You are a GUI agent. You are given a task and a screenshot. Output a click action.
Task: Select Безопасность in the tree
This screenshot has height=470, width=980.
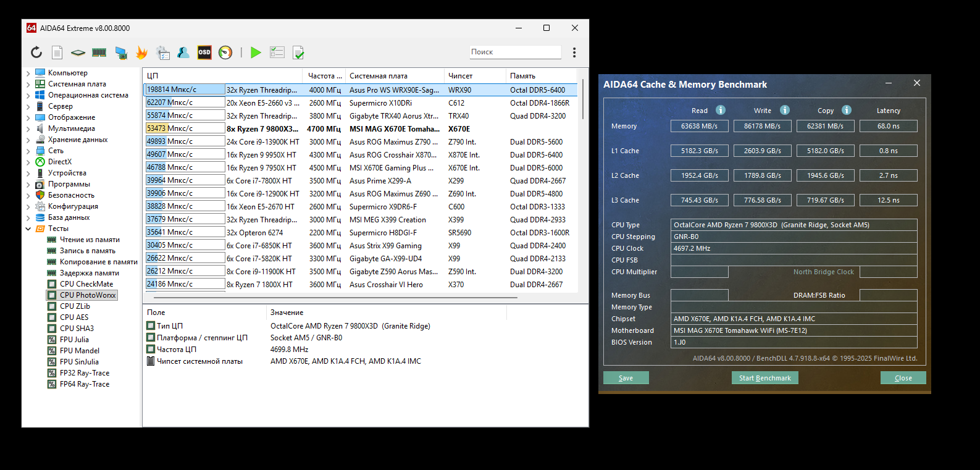[x=71, y=195]
